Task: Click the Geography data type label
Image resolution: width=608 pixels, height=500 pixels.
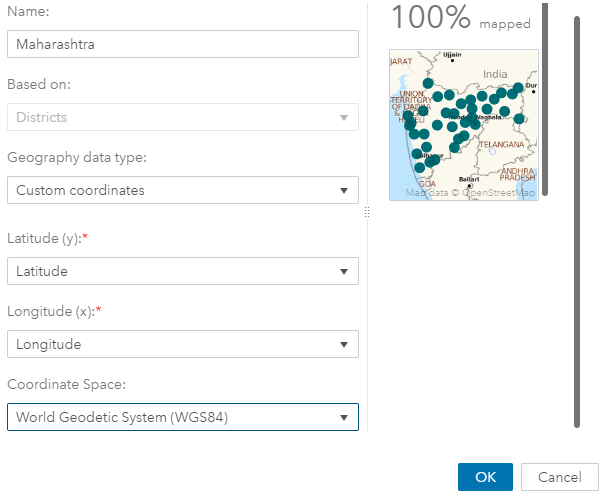Action: [77, 158]
